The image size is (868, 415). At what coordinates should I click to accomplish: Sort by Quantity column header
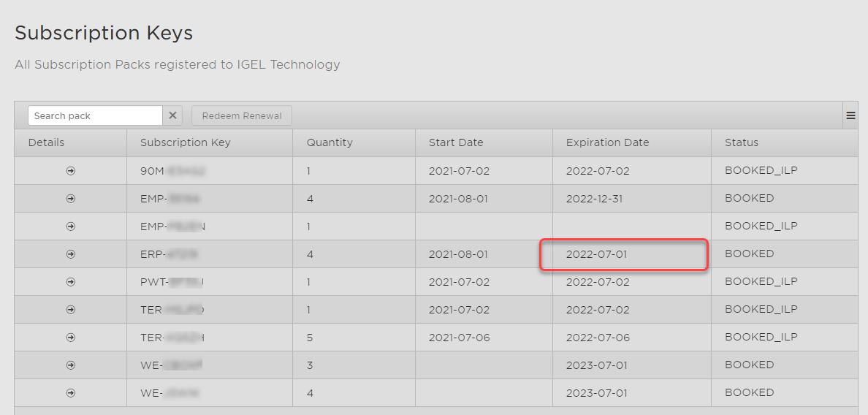pos(330,142)
